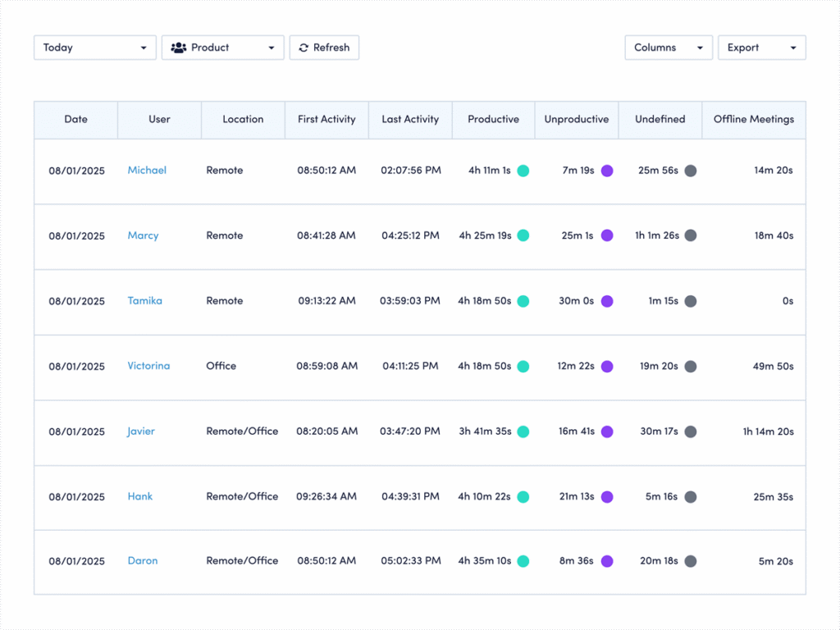
Task: Click the purple dot in Hank's Unproductive column
Action: point(606,496)
